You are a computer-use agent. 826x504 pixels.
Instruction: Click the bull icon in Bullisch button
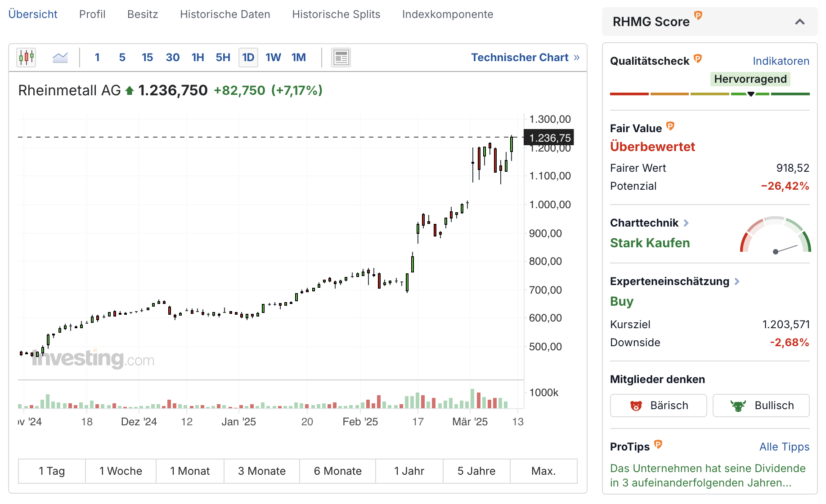click(738, 406)
